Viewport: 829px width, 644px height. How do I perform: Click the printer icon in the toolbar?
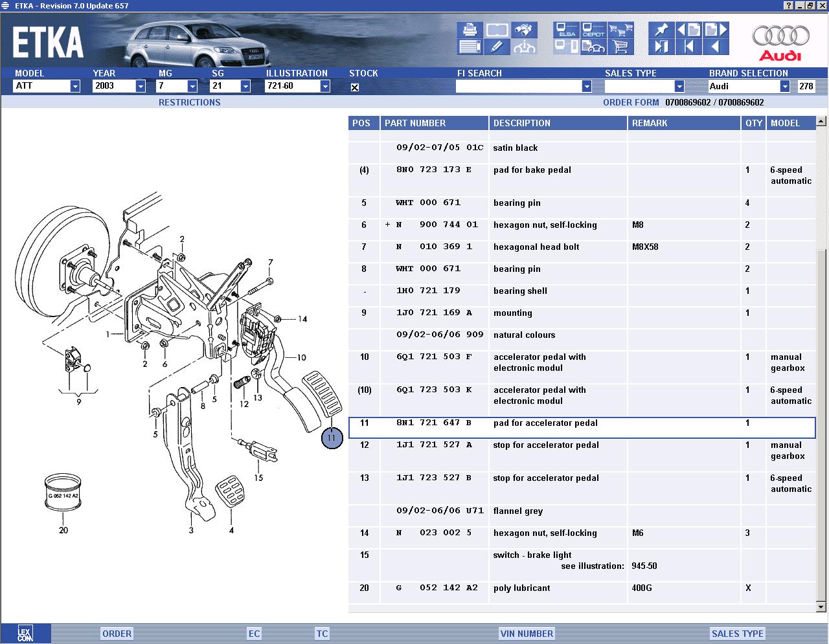click(x=470, y=30)
